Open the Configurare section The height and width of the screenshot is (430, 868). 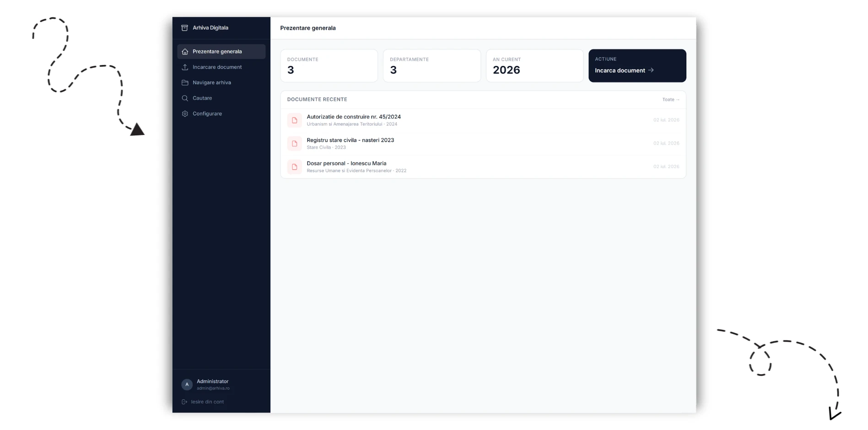tap(221, 114)
